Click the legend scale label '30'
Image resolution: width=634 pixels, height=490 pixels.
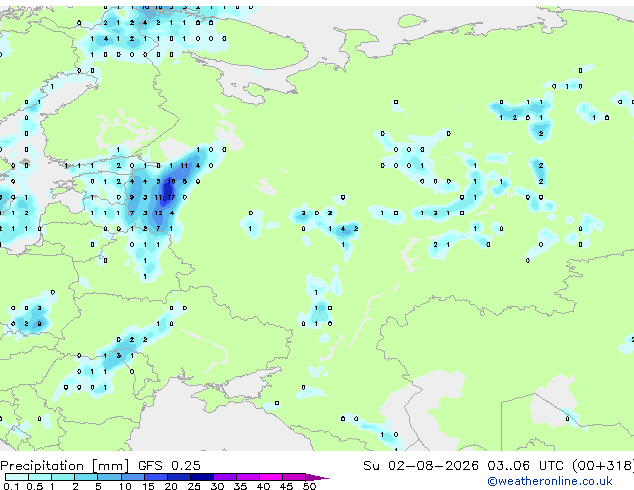coord(217,486)
